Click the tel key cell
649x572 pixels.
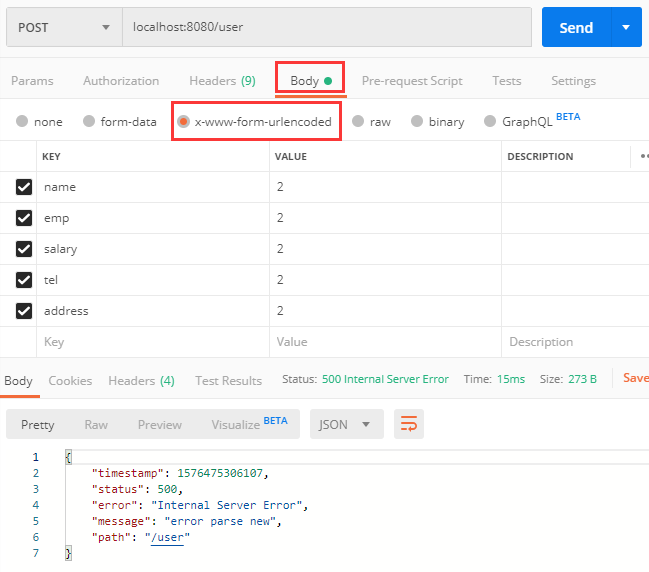(153, 280)
